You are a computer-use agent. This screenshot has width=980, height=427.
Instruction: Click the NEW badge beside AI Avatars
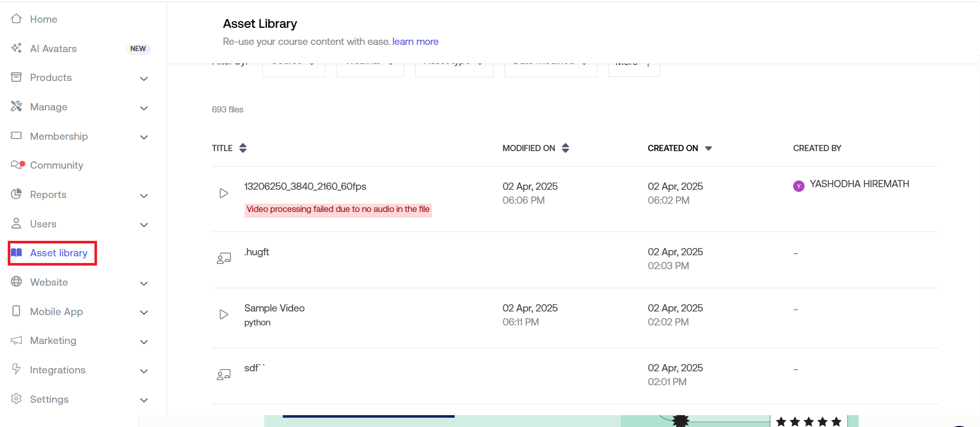click(x=138, y=48)
